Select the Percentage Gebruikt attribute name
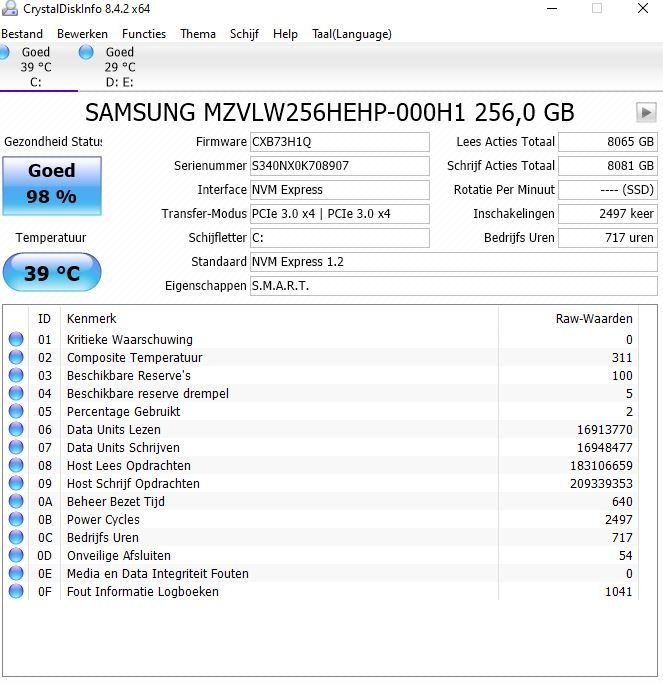Viewport: 663px width, 683px height. tap(123, 411)
